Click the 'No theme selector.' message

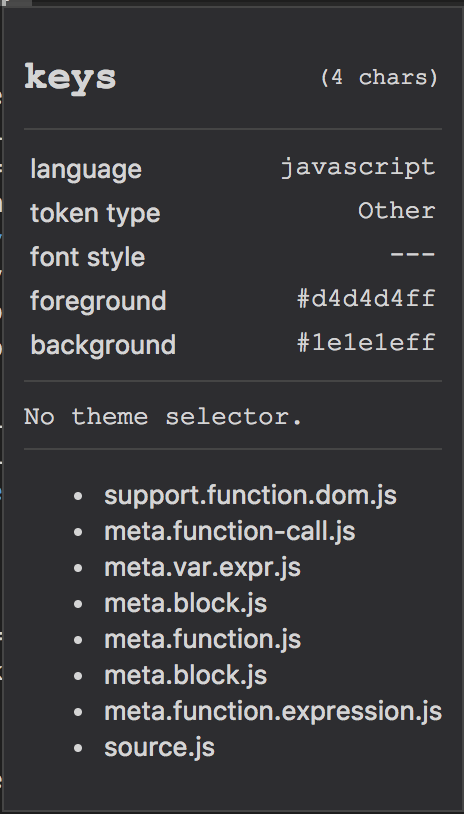(x=163, y=417)
